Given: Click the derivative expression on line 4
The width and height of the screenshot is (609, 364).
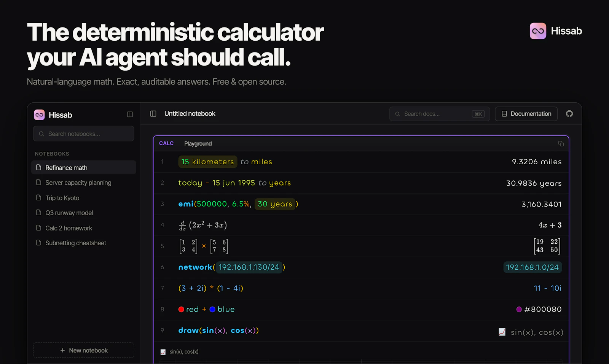Looking at the screenshot, I should point(203,225).
